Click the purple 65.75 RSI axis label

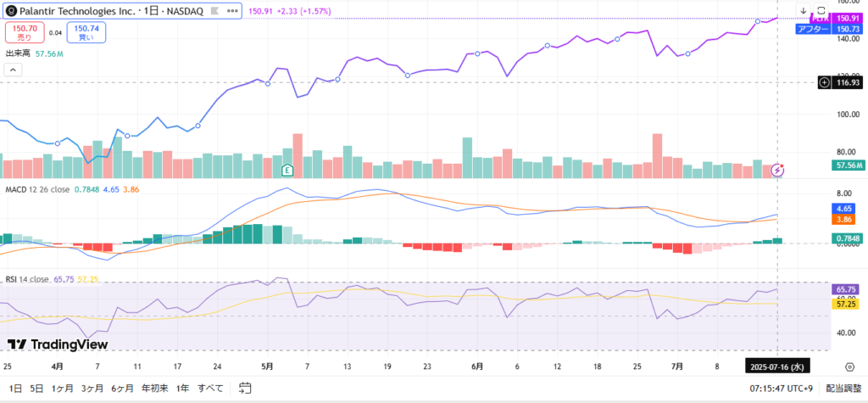tap(846, 288)
